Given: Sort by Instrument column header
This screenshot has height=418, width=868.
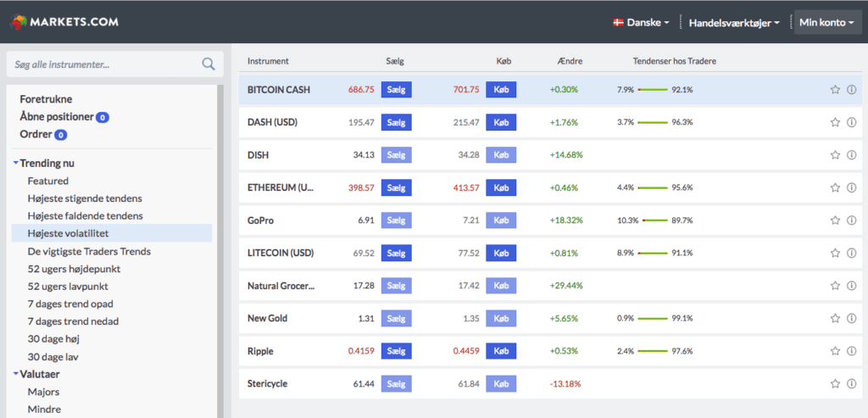Looking at the screenshot, I should click(x=268, y=61).
